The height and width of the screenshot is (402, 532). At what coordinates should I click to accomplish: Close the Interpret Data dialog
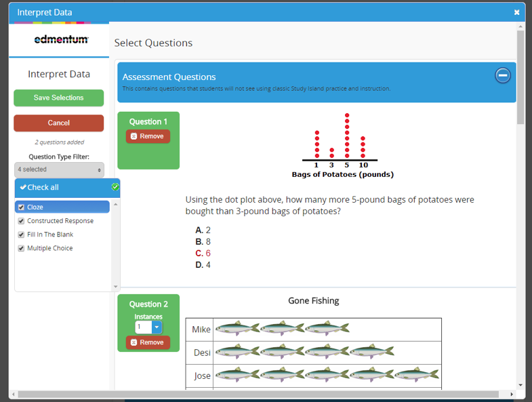[x=516, y=12]
